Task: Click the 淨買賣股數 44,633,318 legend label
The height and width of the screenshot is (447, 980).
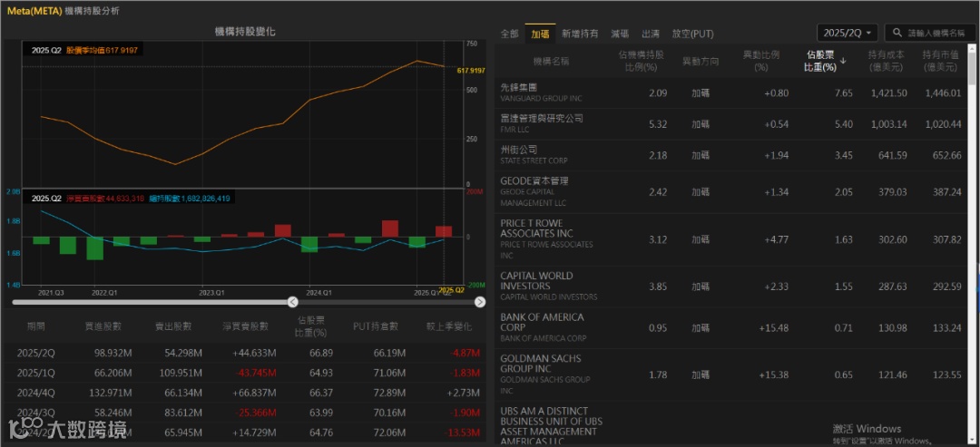Action: click(105, 199)
